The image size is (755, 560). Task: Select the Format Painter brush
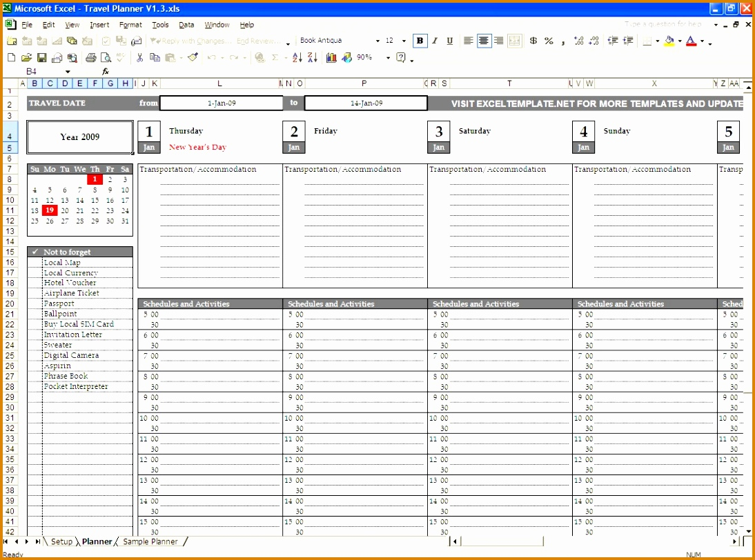click(193, 58)
